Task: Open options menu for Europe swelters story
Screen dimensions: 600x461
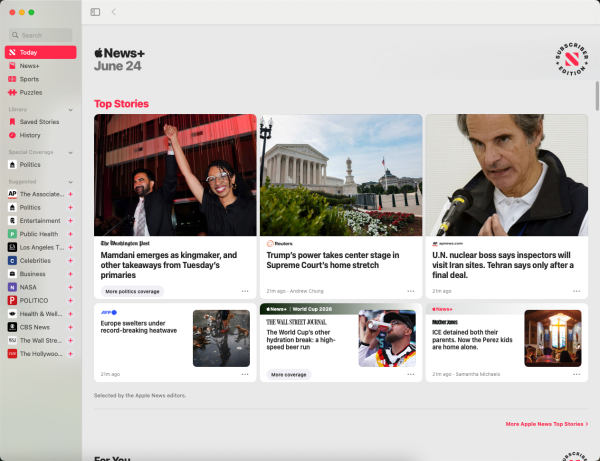Action: pos(245,375)
